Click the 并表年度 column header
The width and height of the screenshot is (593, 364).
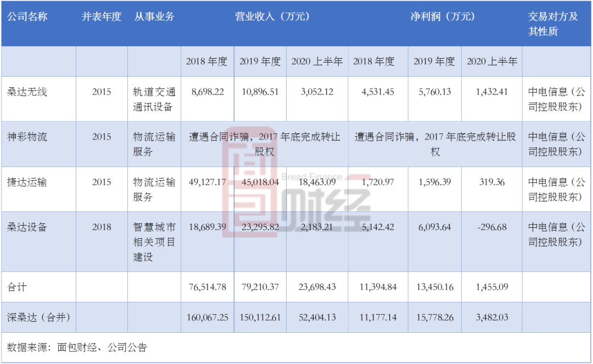(102, 16)
